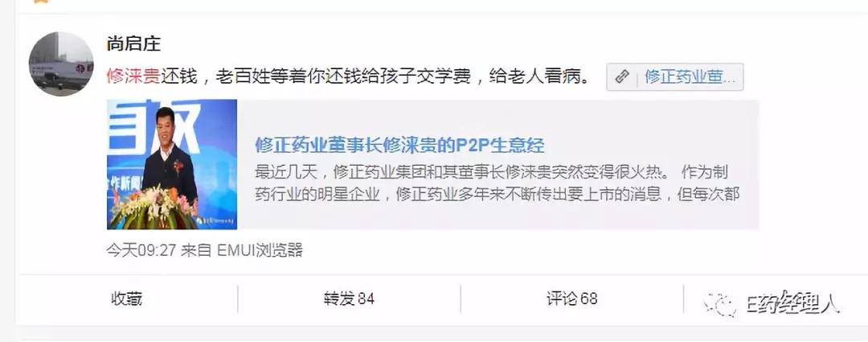
Task: Open the article thumbnail of man at podium
Action: [172, 164]
